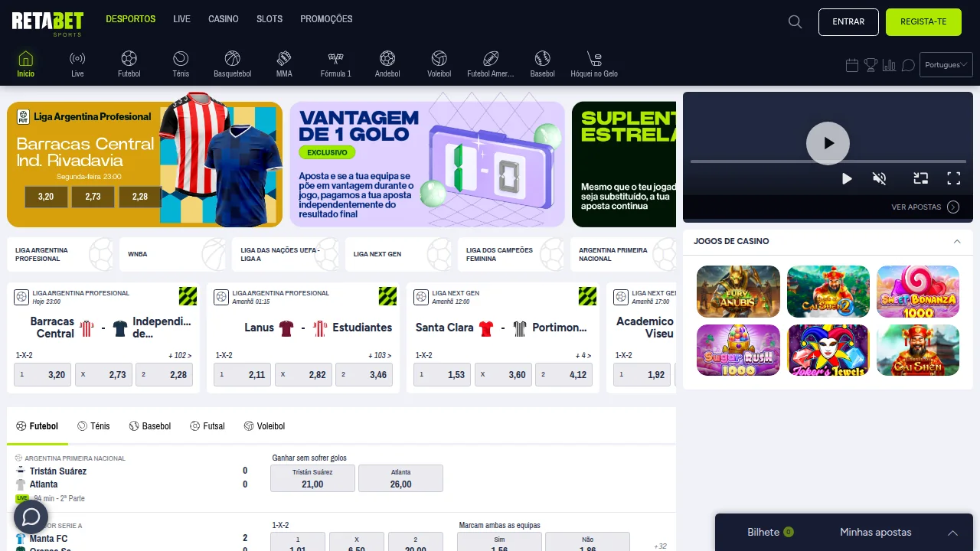980x551 pixels.
Task: Open the Minhas apostas tab
Action: (876, 532)
